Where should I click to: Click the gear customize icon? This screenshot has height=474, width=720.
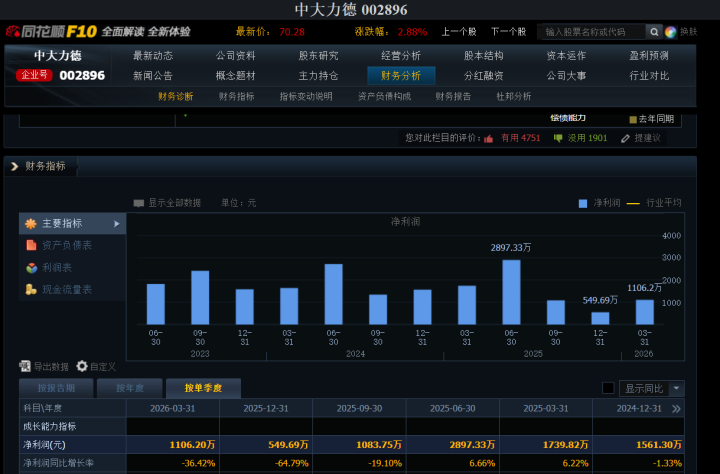[x=82, y=366]
